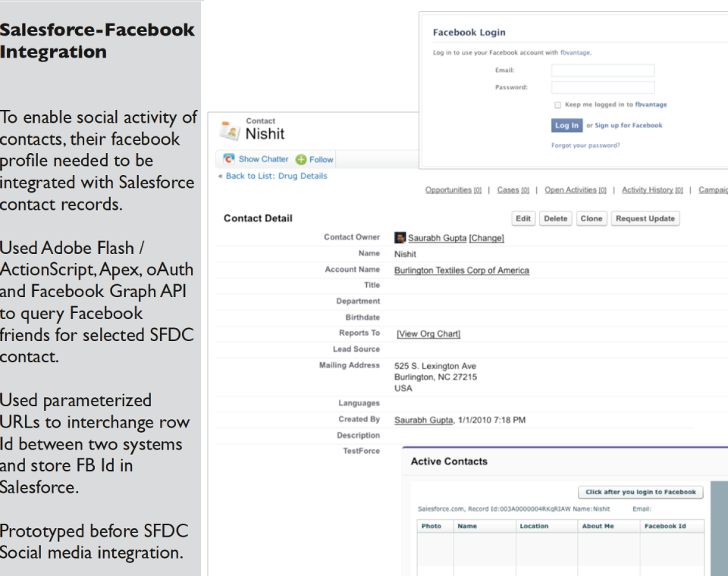Image resolution: width=728 pixels, height=576 pixels.
Task: Click the Clone button
Action: click(x=591, y=218)
